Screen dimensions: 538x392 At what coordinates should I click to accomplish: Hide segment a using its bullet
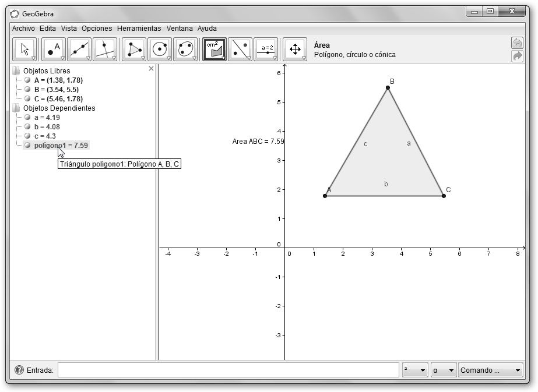pos(27,118)
